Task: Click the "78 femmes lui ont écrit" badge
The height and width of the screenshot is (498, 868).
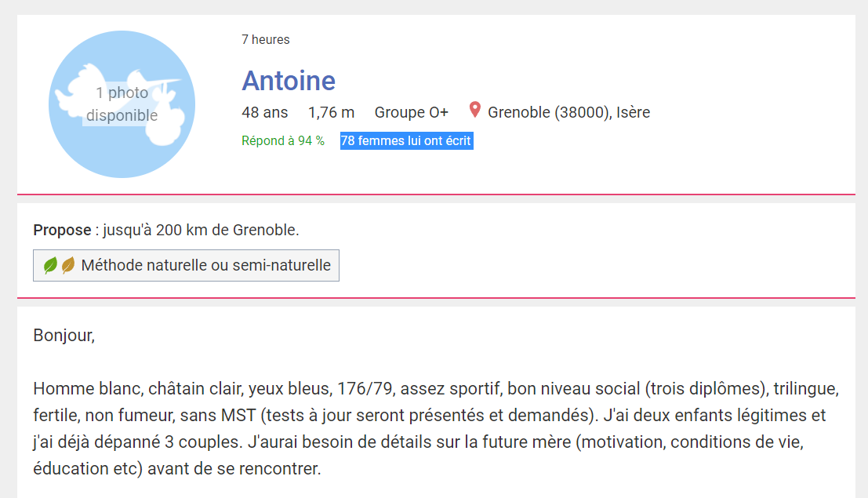Action: (x=406, y=141)
